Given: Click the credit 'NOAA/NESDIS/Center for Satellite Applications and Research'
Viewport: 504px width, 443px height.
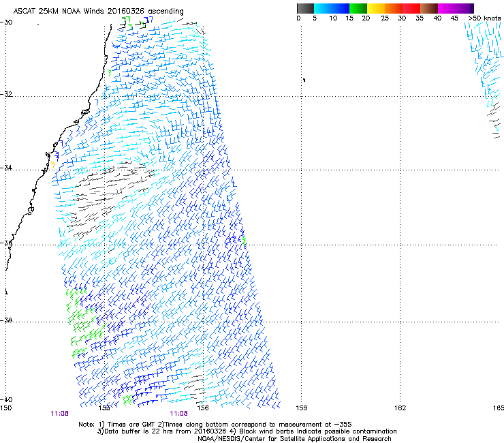Looking at the screenshot, I should click(x=294, y=439).
